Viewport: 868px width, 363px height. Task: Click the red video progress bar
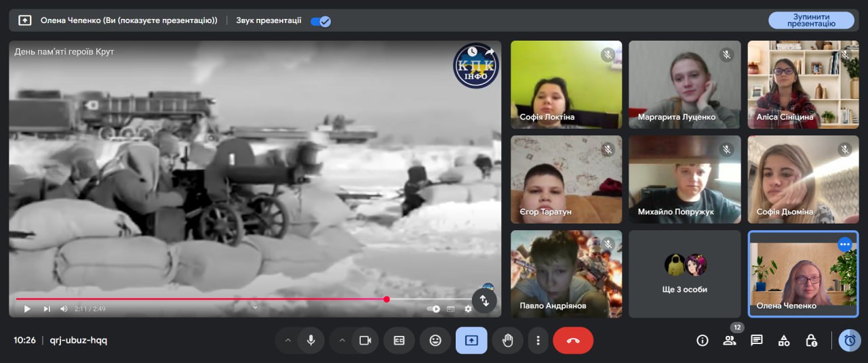click(203, 299)
